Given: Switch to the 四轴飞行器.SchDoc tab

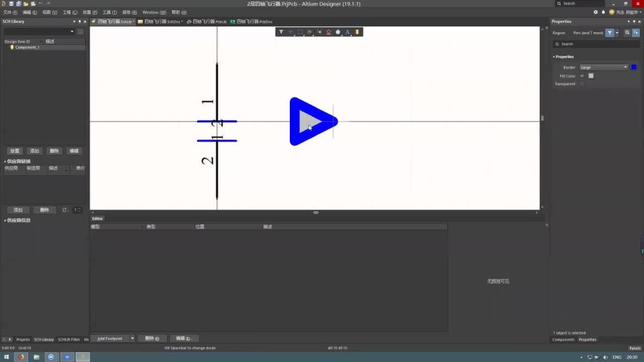Looking at the screenshot, I should click(x=160, y=21).
